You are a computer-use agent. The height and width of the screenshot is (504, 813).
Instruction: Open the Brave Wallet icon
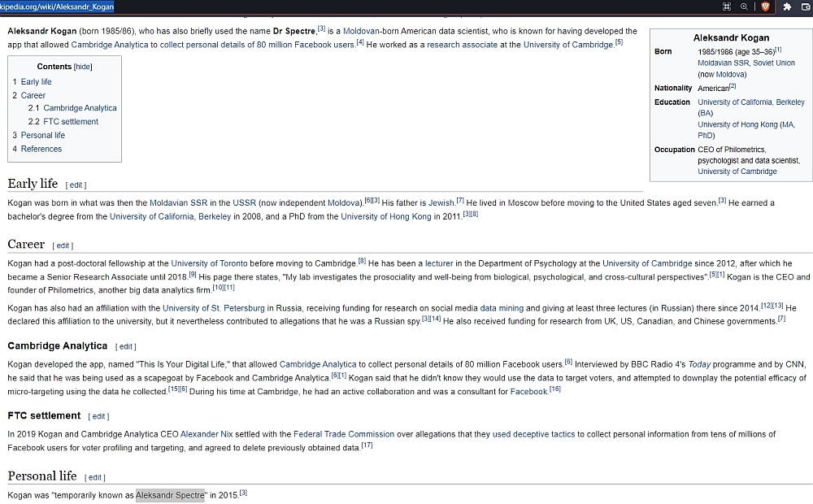coord(806,7)
